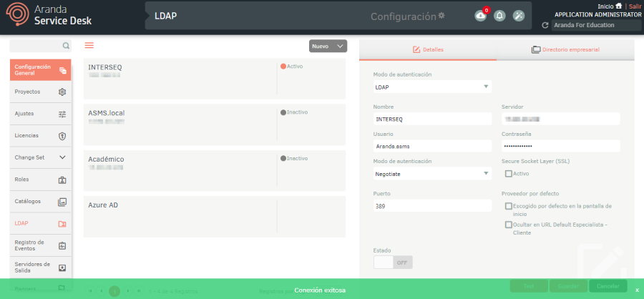
Task: Click the refresh arrow beside Aranda For Education
Action: [545, 26]
